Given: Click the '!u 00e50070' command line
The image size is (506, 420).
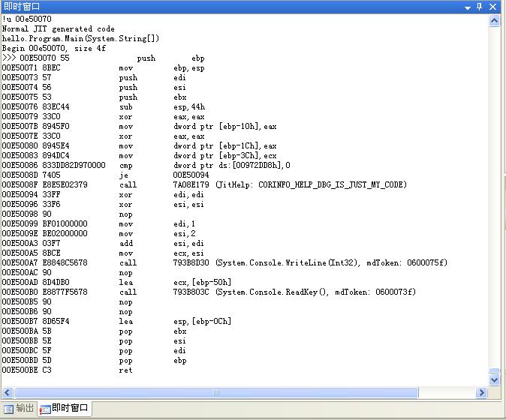Looking at the screenshot, I should [x=27, y=19].
